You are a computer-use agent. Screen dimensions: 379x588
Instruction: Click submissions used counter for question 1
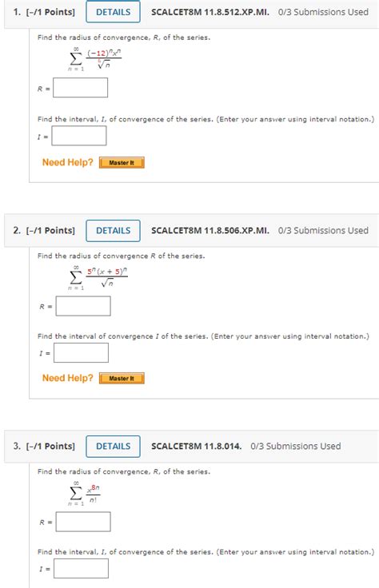click(323, 12)
